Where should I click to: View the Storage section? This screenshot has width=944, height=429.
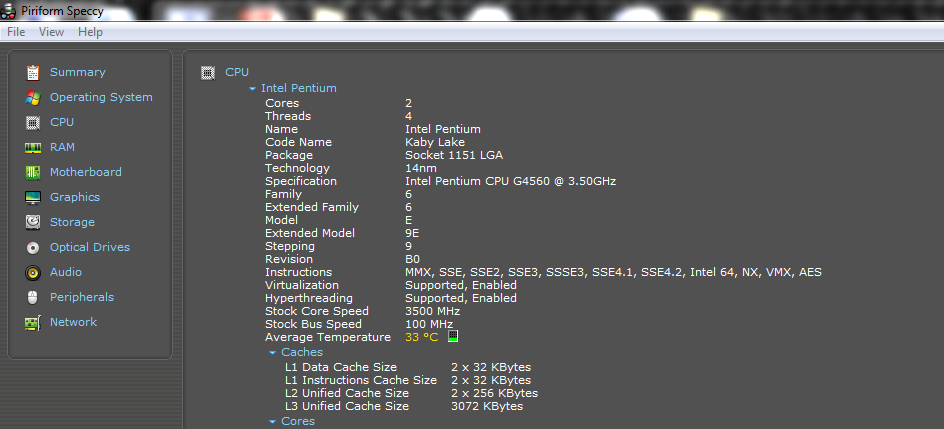(72, 223)
